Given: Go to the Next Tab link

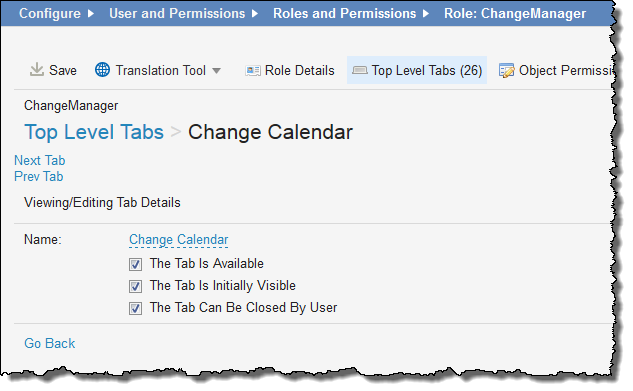Looking at the screenshot, I should click(40, 161).
